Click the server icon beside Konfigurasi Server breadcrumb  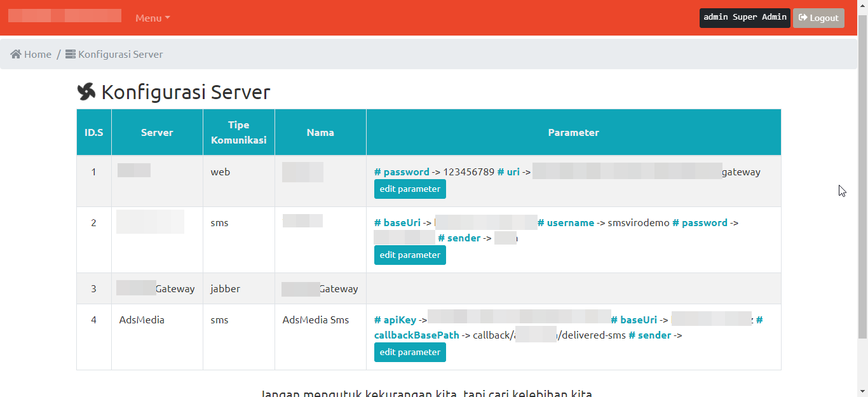[x=71, y=55]
